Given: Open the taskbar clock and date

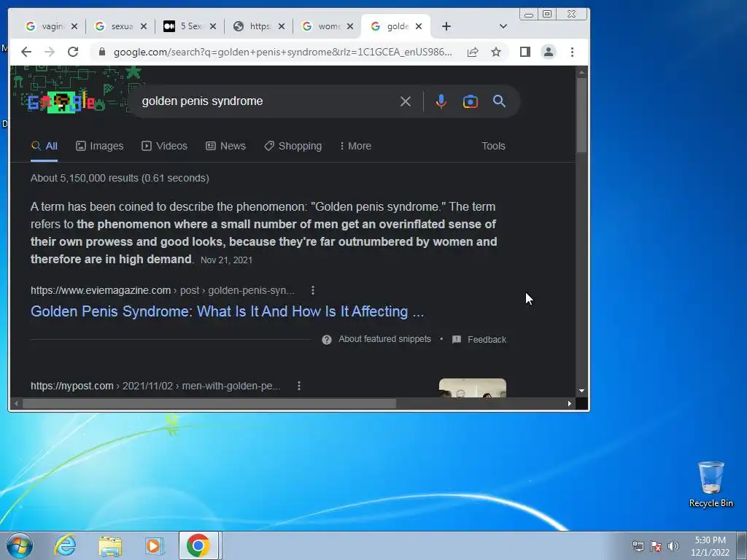Looking at the screenshot, I should tap(710, 546).
